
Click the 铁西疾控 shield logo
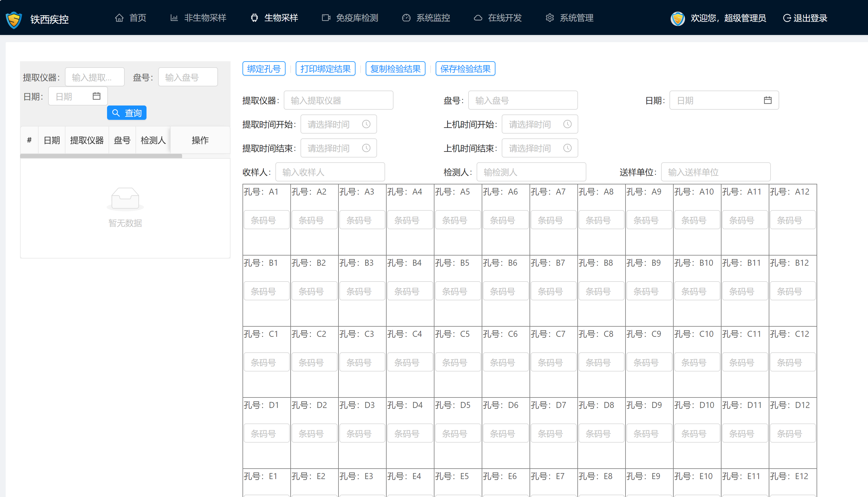14,20
